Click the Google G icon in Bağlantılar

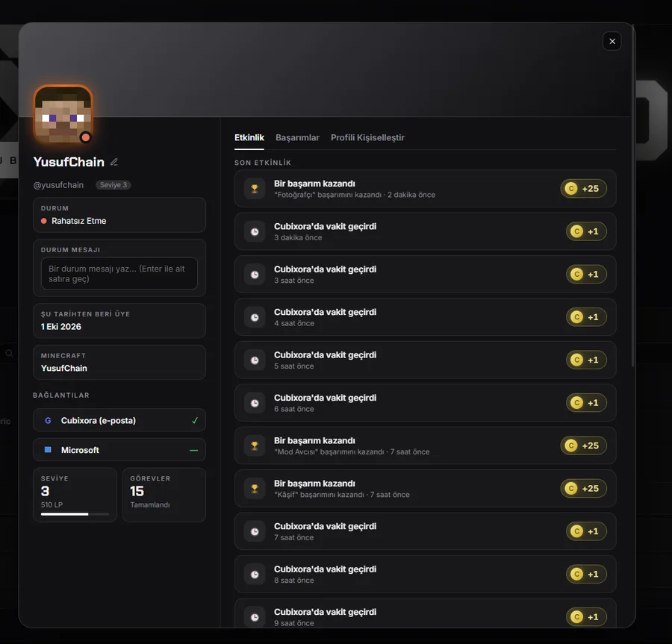[48, 420]
